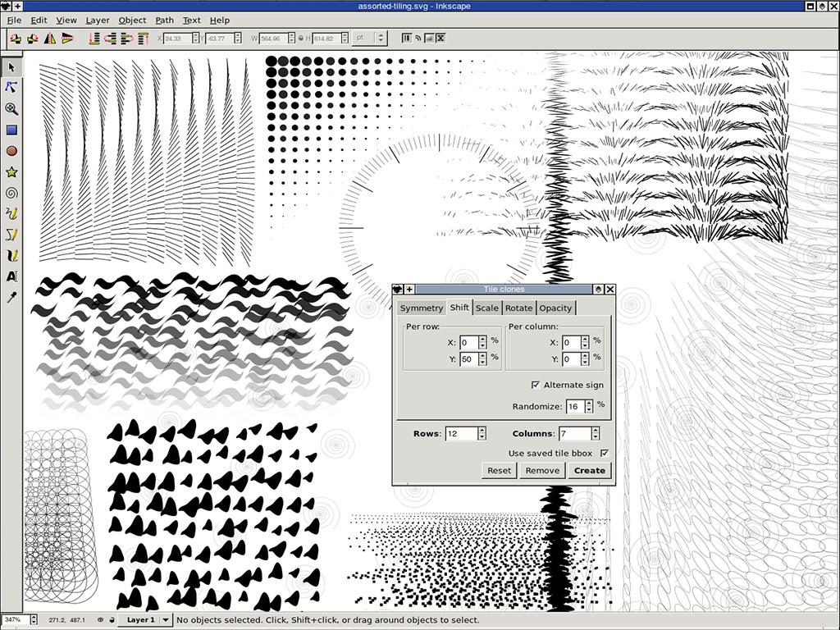This screenshot has width=840, height=630.
Task: Open the Layer menu
Action: point(98,21)
